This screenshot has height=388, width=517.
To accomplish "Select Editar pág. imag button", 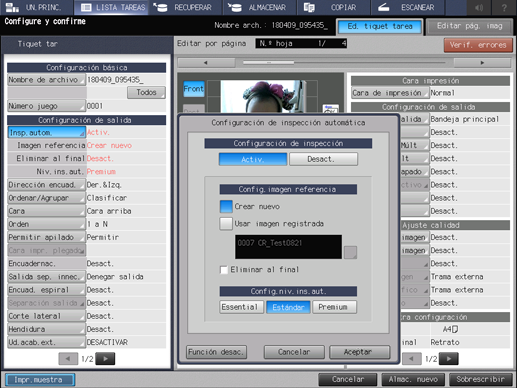I will [469, 26].
